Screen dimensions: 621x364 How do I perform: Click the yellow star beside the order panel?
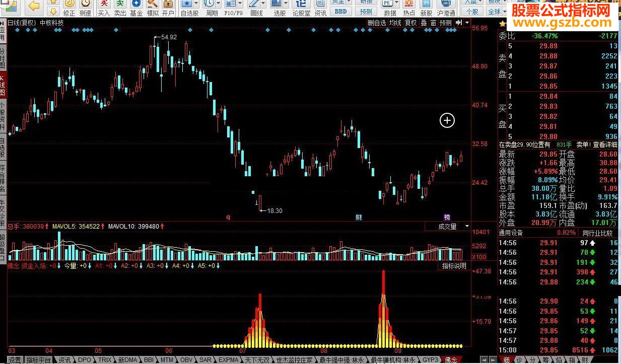(x=502, y=24)
